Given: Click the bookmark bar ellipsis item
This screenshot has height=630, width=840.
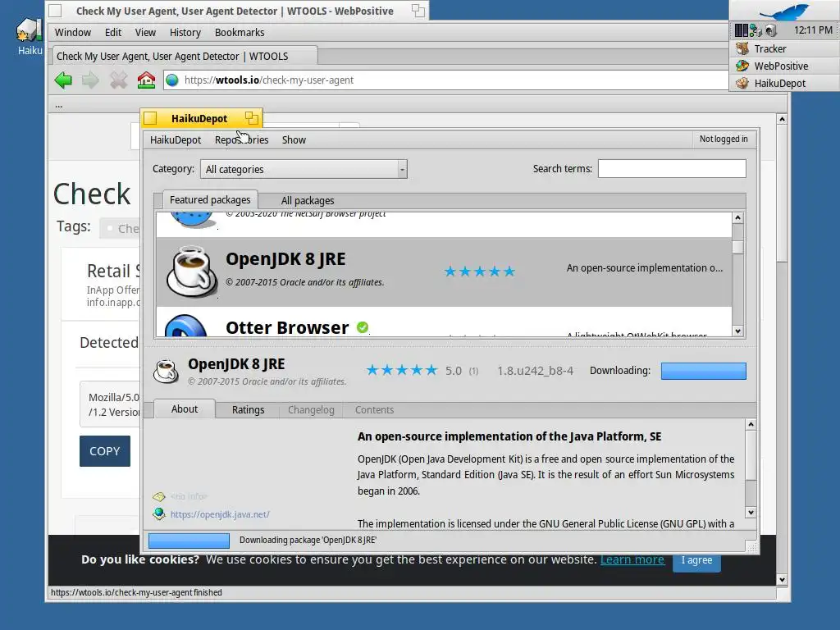Looking at the screenshot, I should click(x=59, y=105).
